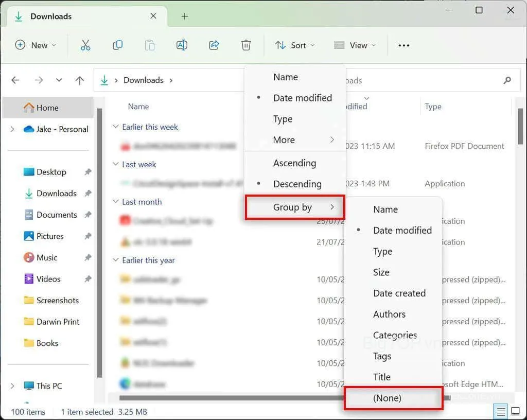Click the Rename icon in the toolbar
The width and height of the screenshot is (527, 420).
(181, 45)
